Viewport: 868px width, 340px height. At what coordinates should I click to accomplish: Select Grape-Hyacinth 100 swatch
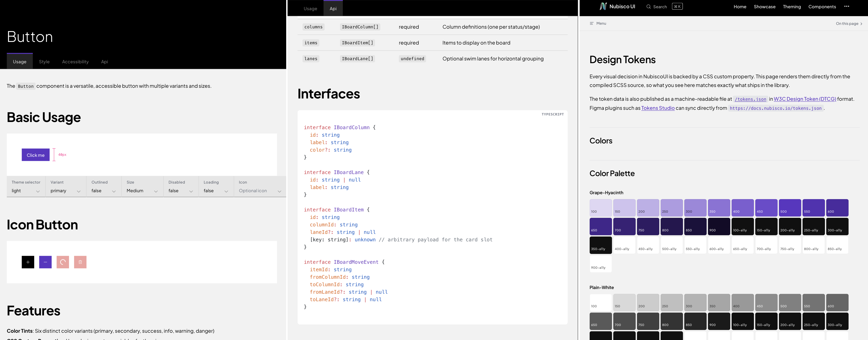click(x=601, y=207)
